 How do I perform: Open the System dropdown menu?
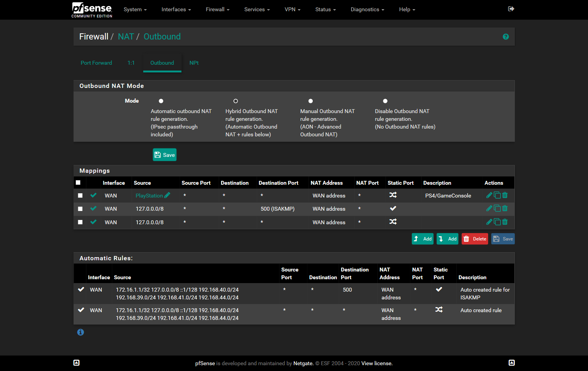(x=135, y=9)
